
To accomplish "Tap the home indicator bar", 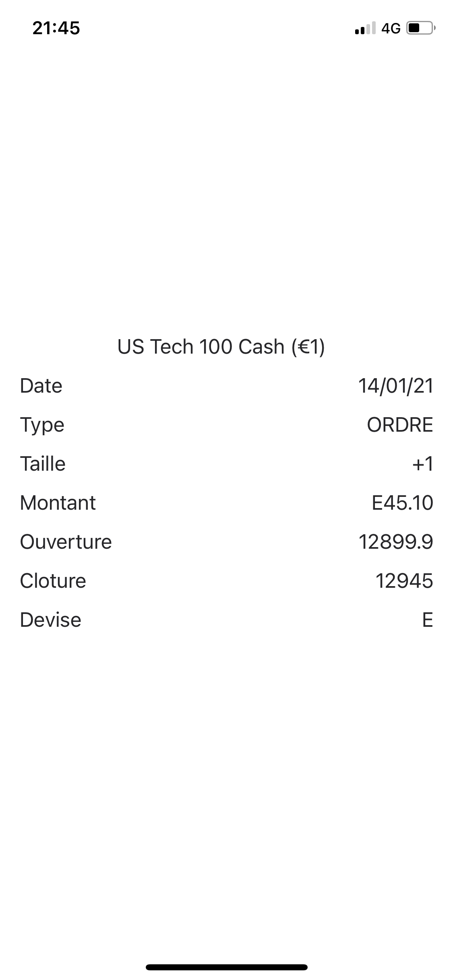I will (227, 967).
